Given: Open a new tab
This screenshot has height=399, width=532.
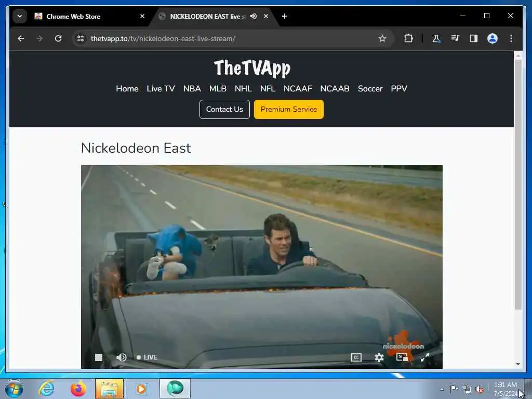Looking at the screenshot, I should 285,16.
